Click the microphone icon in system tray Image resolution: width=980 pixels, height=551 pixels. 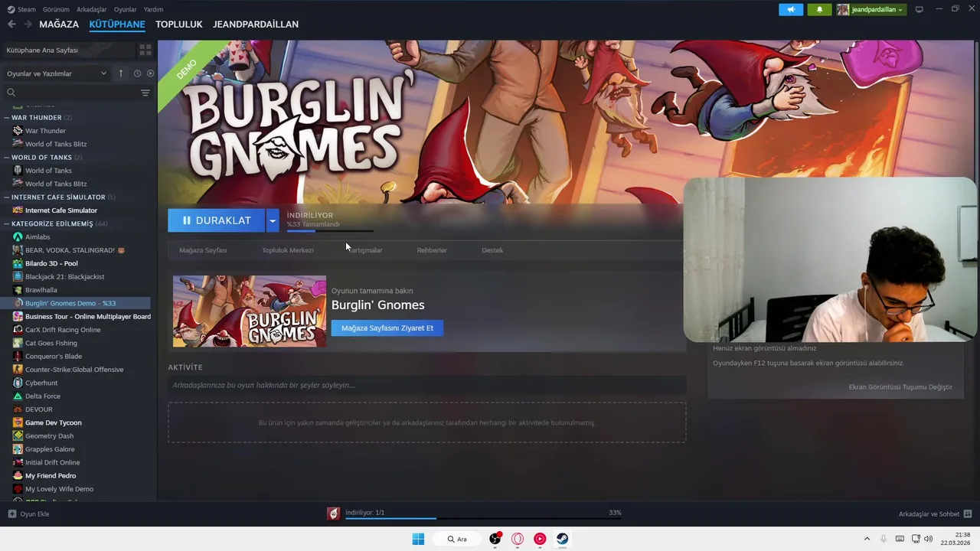884,539
